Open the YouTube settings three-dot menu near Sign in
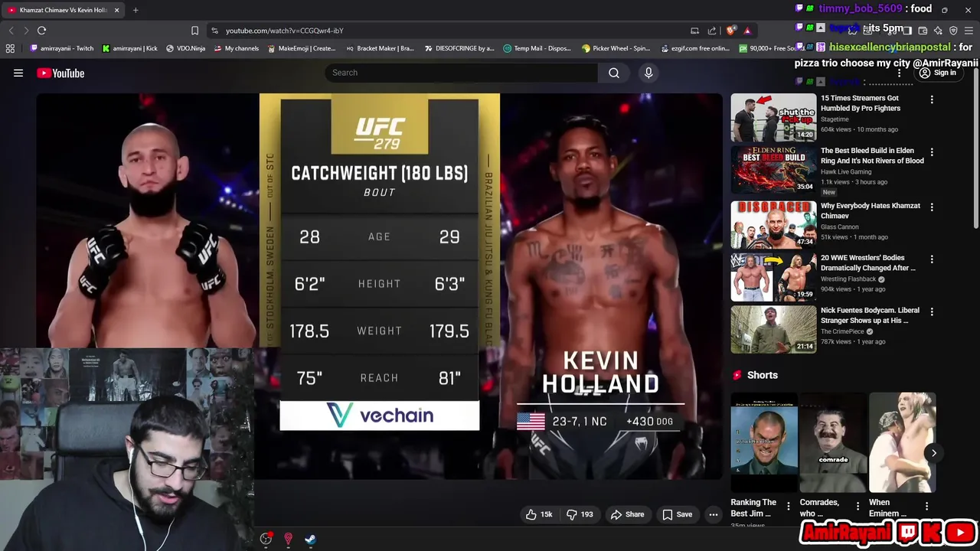Viewport: 980px width, 551px height. [900, 73]
